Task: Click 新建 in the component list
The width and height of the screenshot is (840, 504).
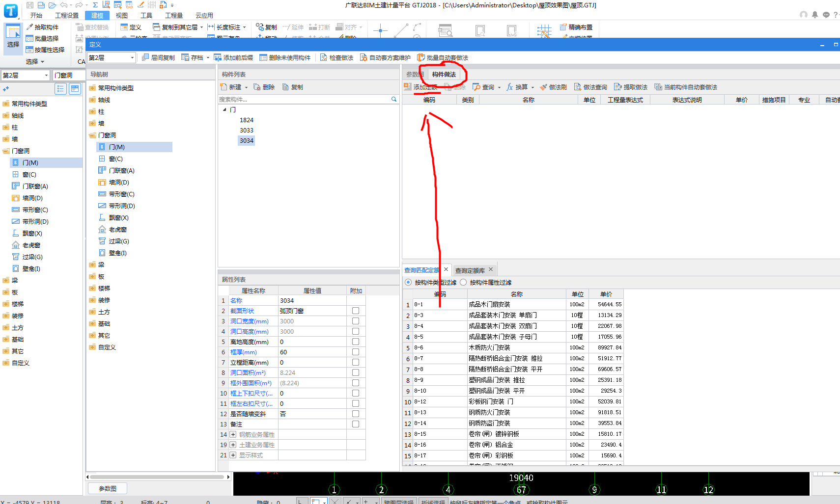Action: point(231,87)
